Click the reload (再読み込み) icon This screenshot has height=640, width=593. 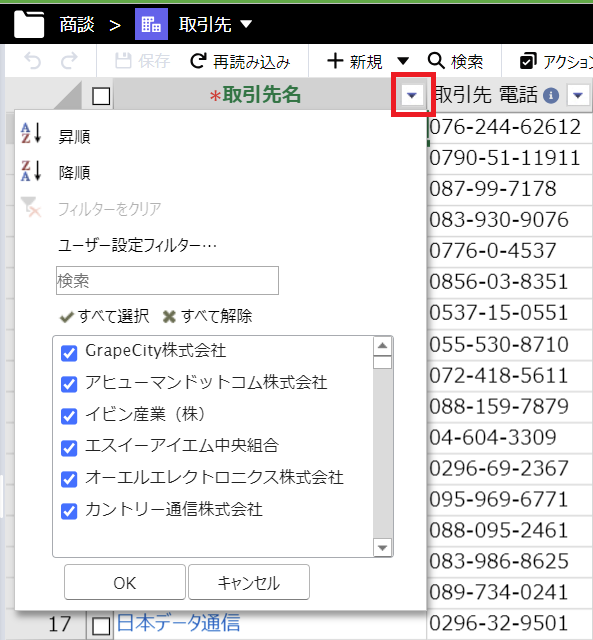tap(198, 61)
